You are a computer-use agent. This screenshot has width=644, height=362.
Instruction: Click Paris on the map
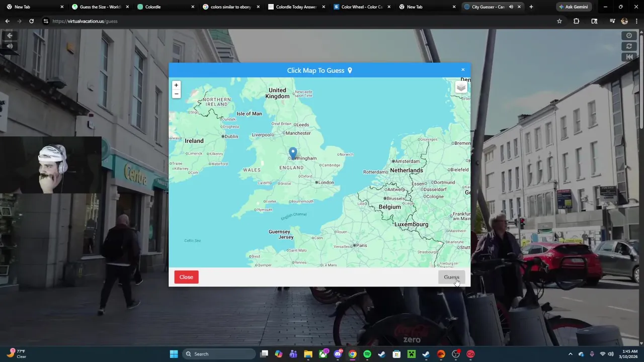(360, 245)
